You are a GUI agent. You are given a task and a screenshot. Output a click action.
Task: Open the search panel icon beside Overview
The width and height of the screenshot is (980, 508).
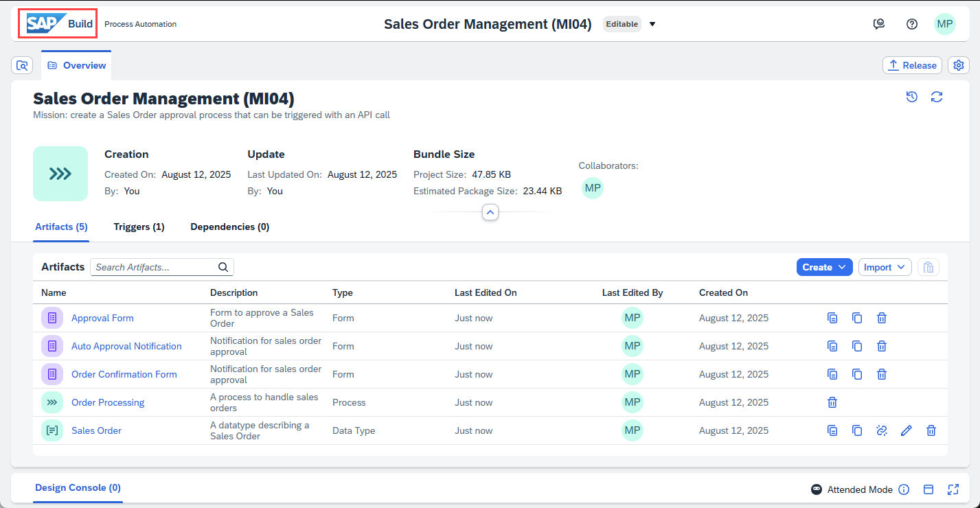click(22, 65)
